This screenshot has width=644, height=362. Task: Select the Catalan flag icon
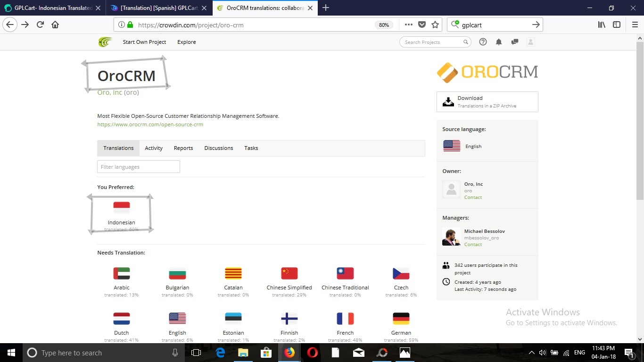tap(233, 273)
